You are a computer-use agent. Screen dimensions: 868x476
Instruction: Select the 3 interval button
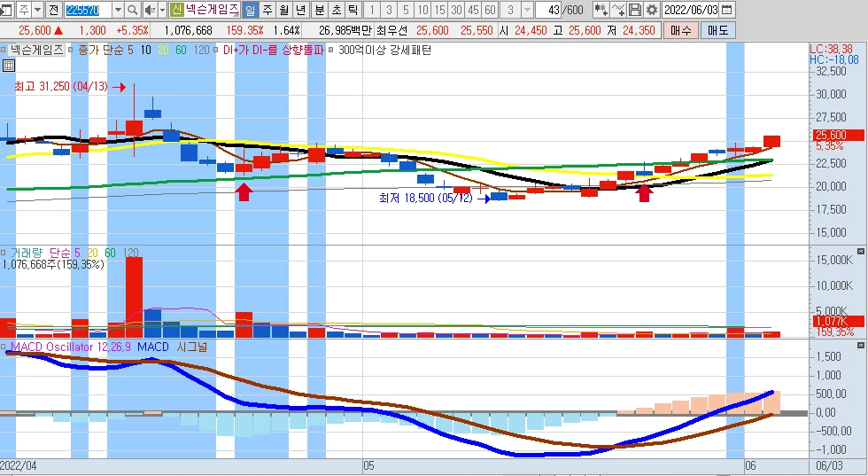click(x=389, y=10)
